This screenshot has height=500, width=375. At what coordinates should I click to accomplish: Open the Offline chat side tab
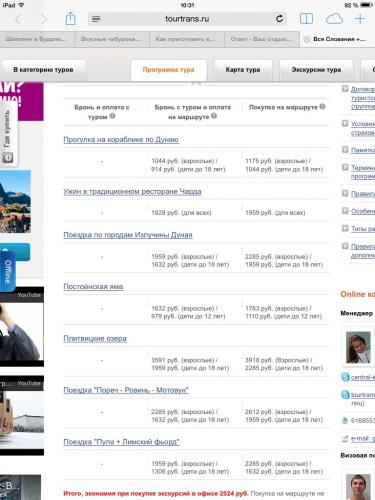click(8, 272)
